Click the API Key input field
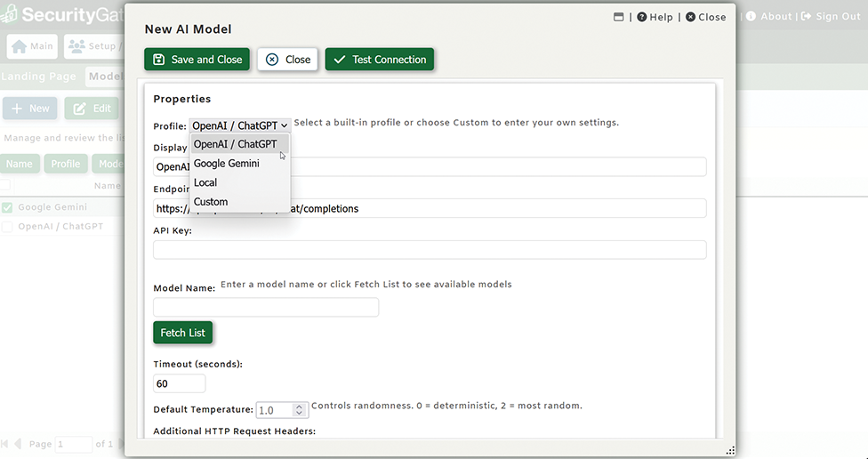Image resolution: width=868 pixels, height=459 pixels. [430, 250]
